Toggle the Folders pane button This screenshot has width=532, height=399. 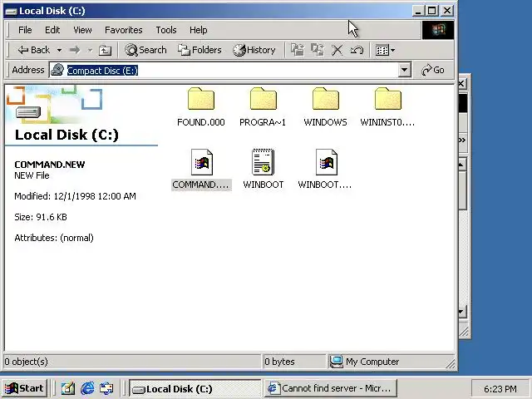click(199, 50)
